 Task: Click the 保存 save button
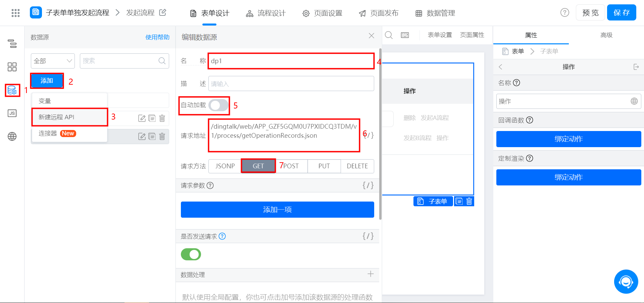pos(622,12)
